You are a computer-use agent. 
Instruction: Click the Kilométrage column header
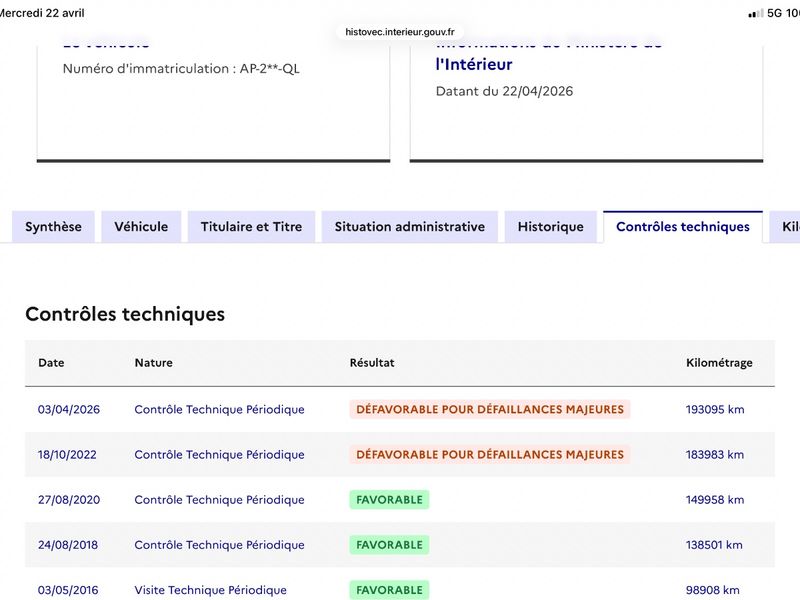point(719,363)
